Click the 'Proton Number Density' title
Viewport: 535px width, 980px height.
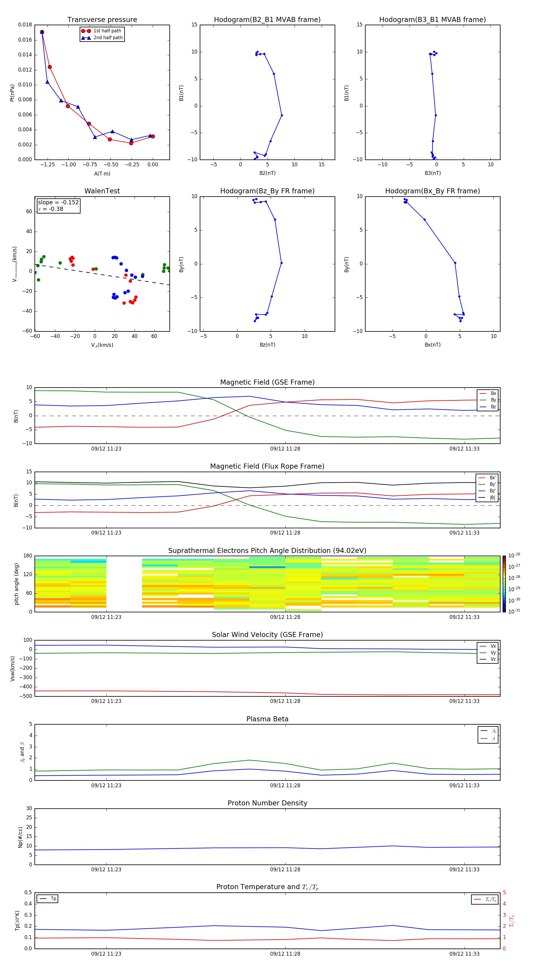pyautogui.click(x=267, y=803)
